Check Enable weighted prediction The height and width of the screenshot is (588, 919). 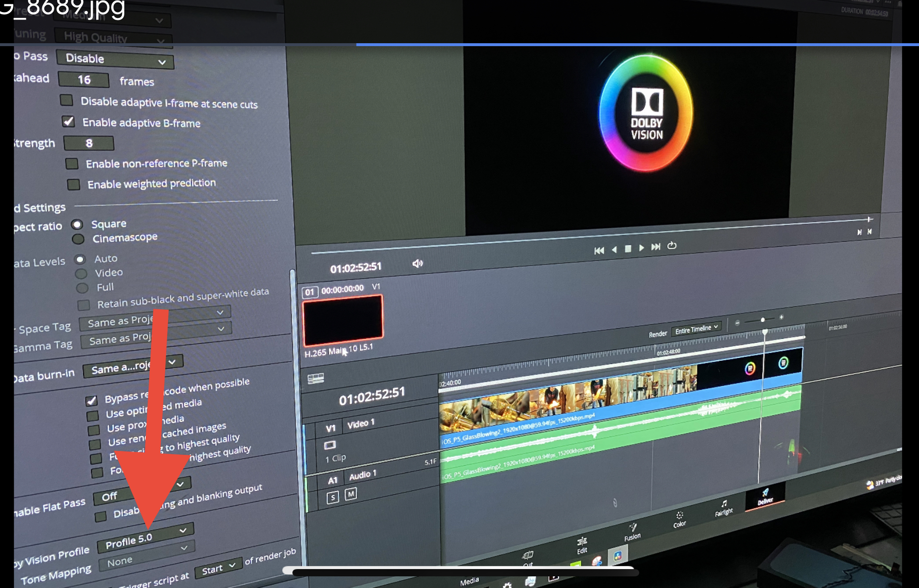(73, 185)
